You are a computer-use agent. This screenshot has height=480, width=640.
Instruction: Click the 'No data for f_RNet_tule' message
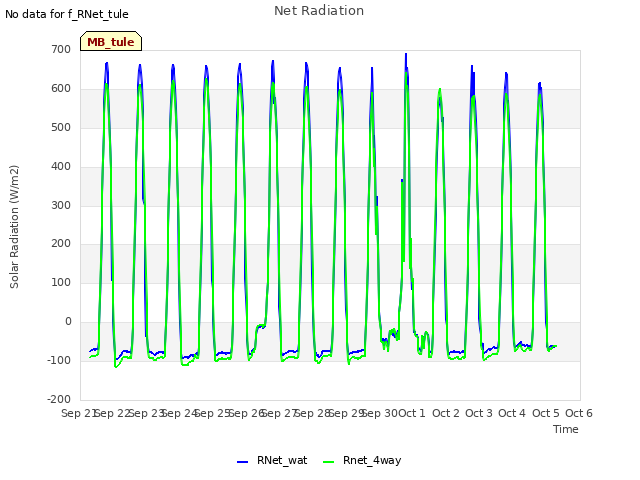(67, 14)
